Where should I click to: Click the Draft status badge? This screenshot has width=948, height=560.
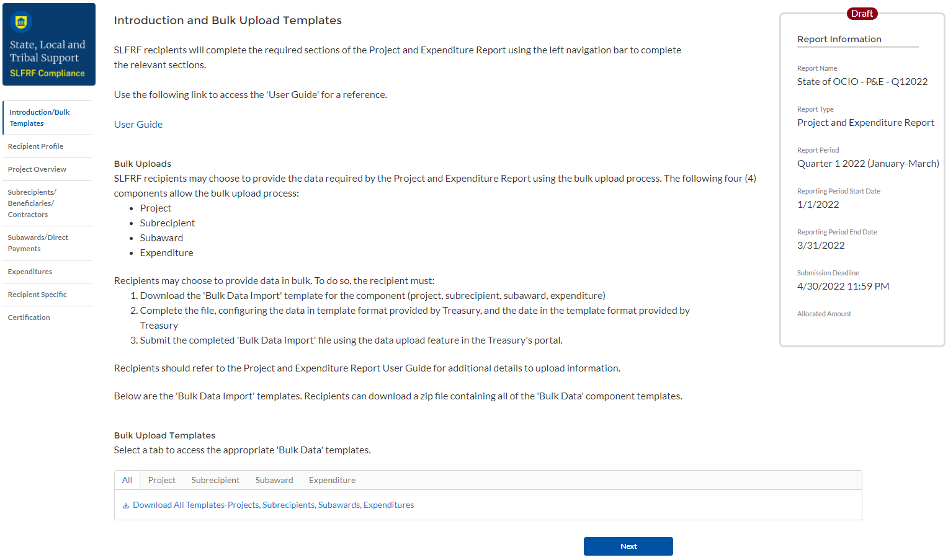coord(862,14)
